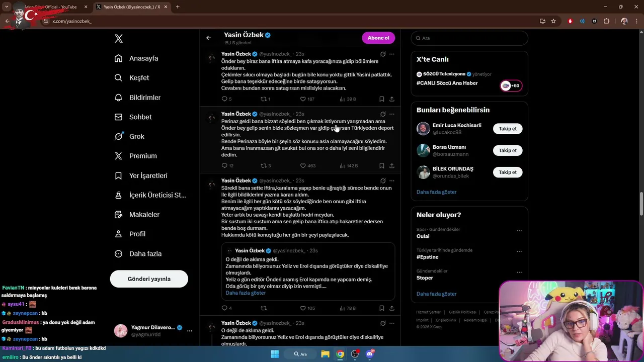Open a new browser tab

click(178, 7)
